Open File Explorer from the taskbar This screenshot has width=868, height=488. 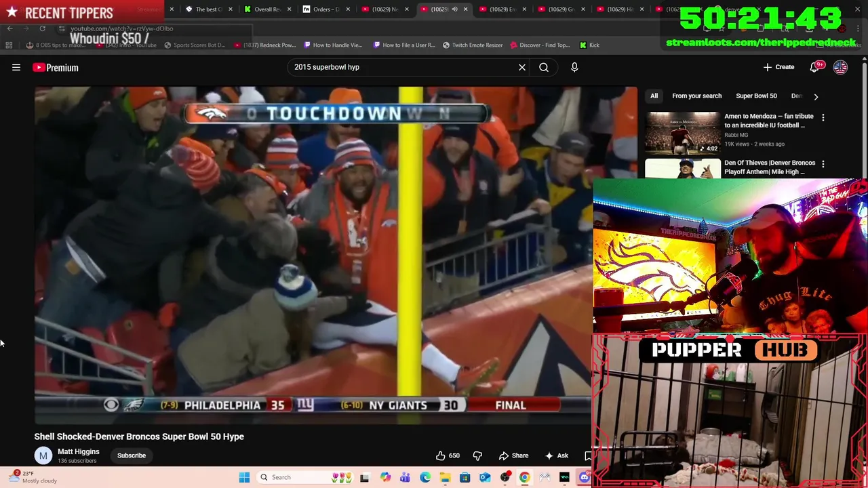coord(445,477)
